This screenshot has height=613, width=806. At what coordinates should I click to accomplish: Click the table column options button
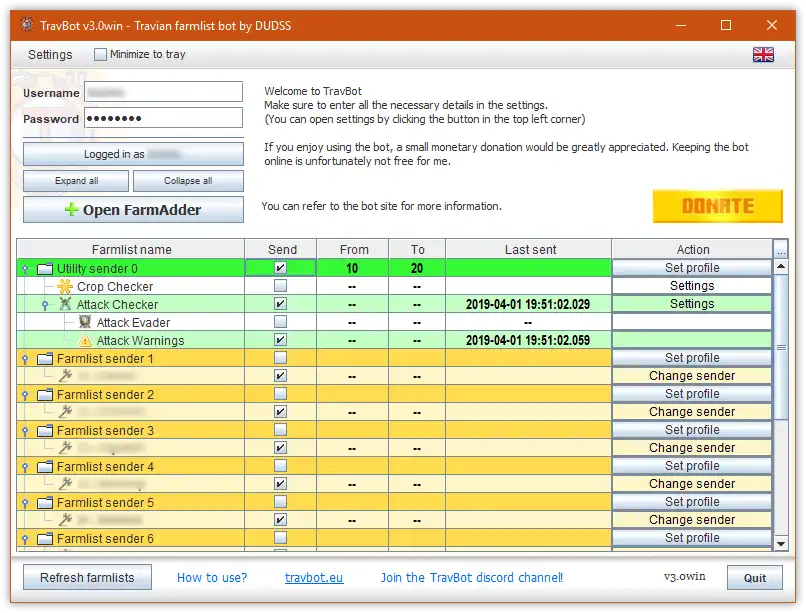[781, 249]
